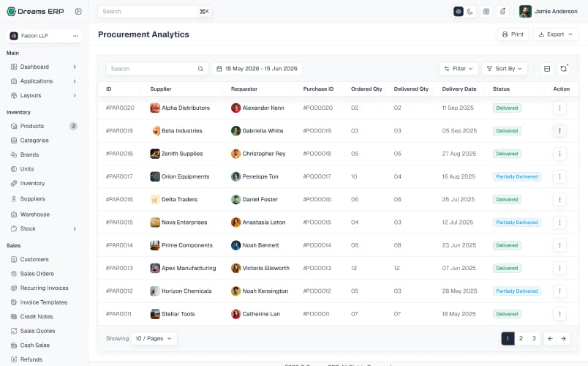Open the notifications bell icon

tap(502, 11)
